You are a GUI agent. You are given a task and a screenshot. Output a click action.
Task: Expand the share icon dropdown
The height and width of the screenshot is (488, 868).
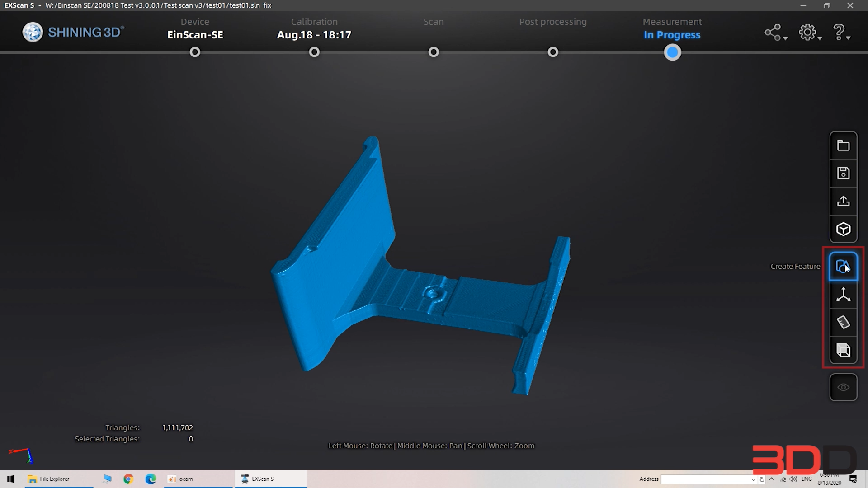[x=775, y=33]
